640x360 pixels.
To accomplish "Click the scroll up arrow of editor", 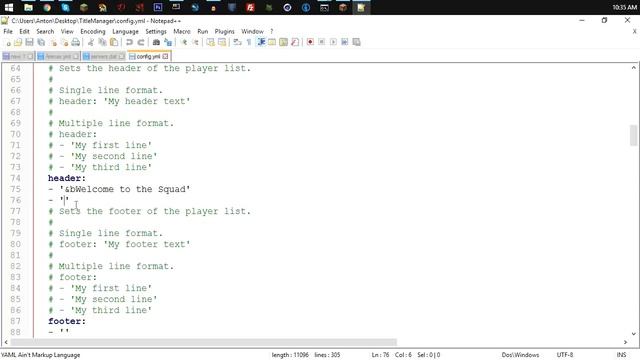I will click(x=633, y=68).
